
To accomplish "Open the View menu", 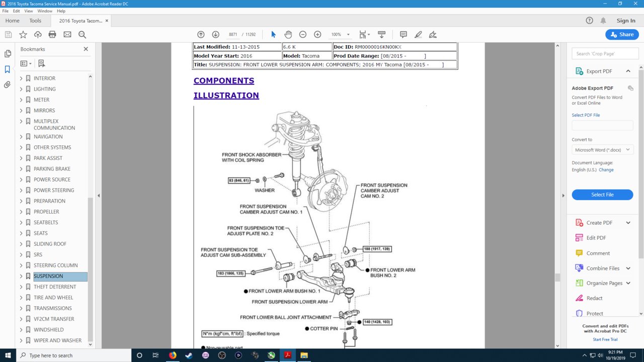I will pos(29,11).
